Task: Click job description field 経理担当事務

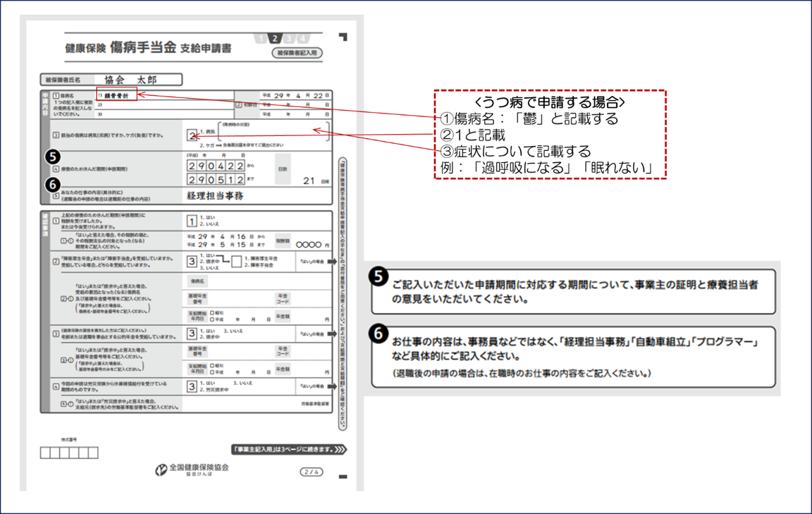Action: [x=216, y=196]
